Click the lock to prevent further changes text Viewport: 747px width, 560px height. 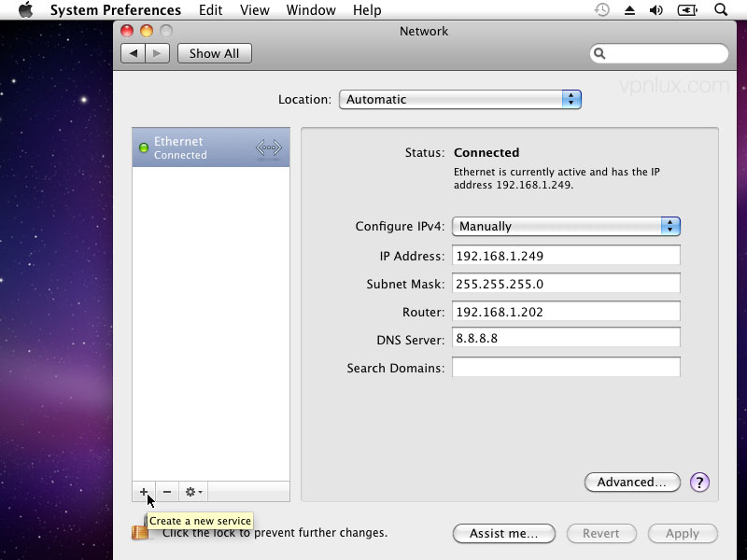[x=275, y=532]
